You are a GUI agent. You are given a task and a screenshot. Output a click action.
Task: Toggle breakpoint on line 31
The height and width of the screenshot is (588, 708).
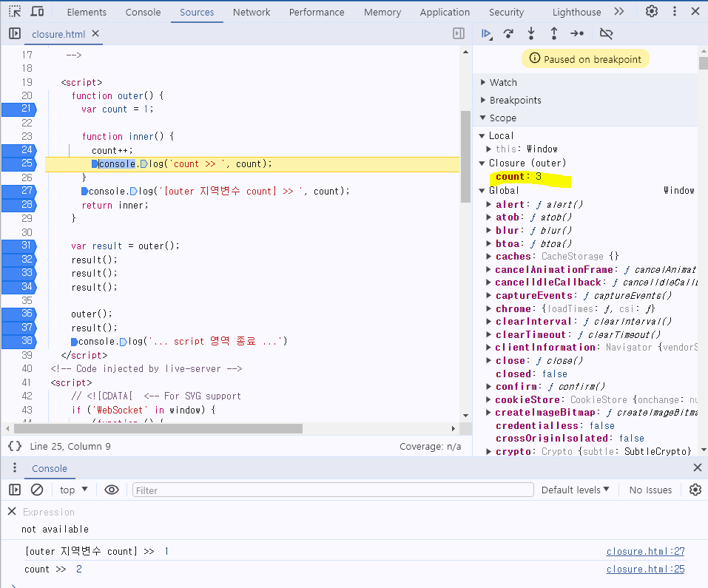pyautogui.click(x=19, y=246)
